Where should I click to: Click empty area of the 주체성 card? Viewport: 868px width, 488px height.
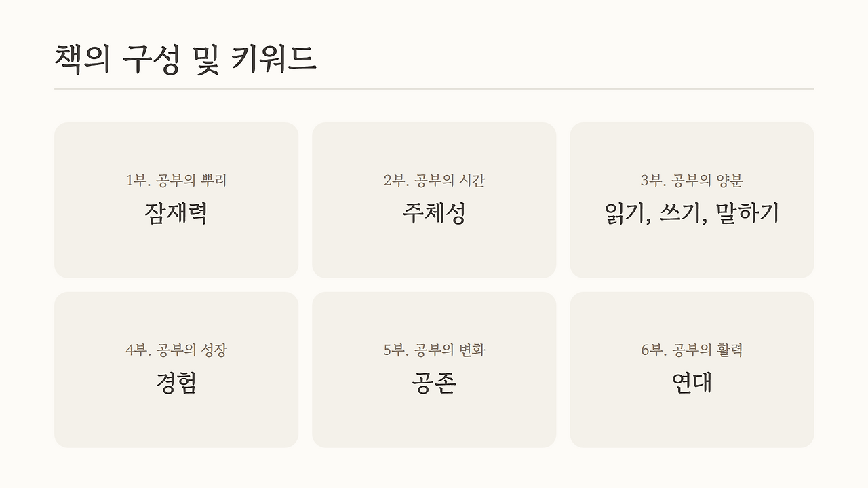tap(434, 255)
